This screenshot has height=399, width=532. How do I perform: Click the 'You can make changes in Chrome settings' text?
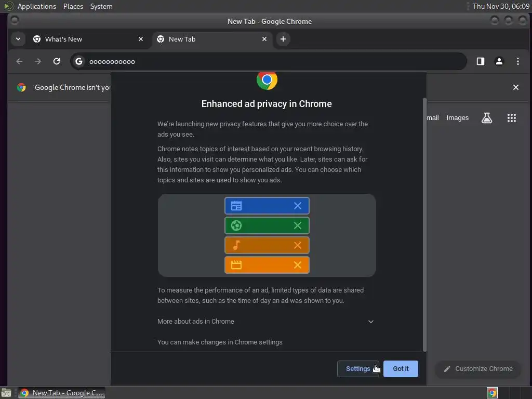click(220, 342)
